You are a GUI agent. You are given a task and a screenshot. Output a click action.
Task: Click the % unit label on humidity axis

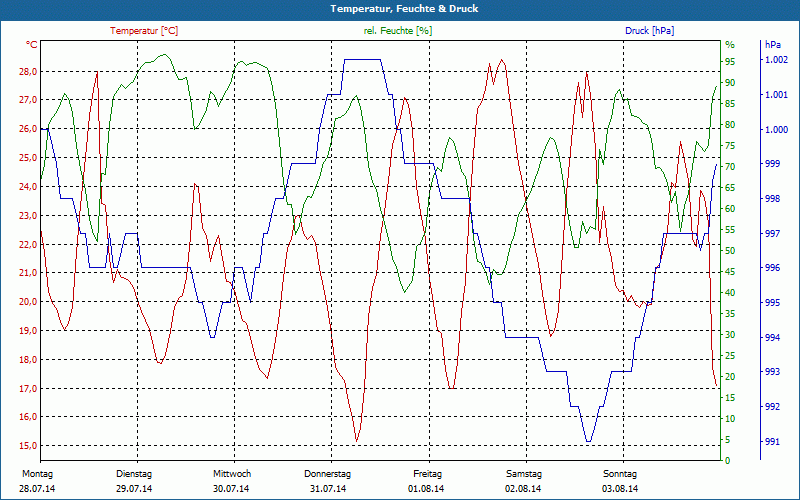tap(730, 45)
